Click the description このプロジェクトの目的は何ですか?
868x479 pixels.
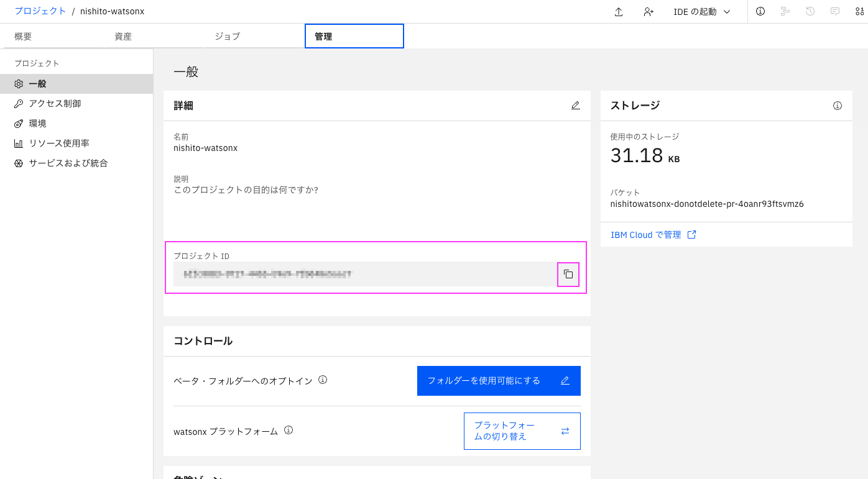[246, 190]
